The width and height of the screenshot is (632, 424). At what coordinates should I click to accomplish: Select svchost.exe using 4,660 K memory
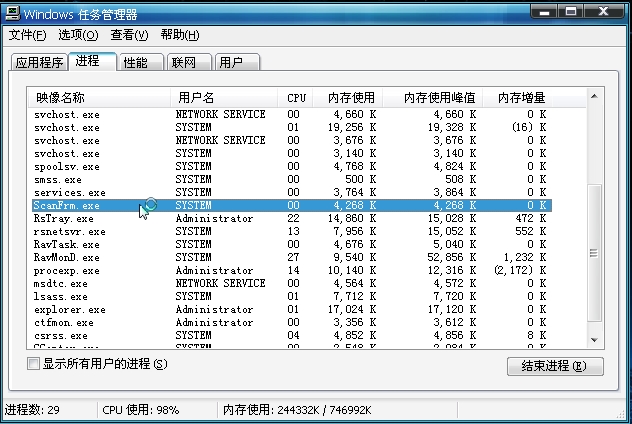point(292,114)
